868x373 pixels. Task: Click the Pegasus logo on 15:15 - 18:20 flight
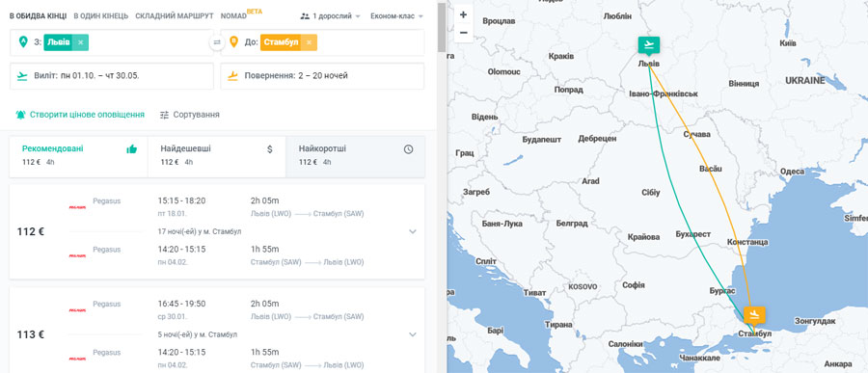tap(77, 207)
